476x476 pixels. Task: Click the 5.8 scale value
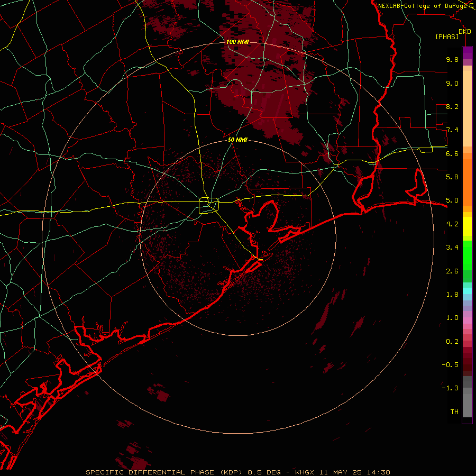click(452, 177)
